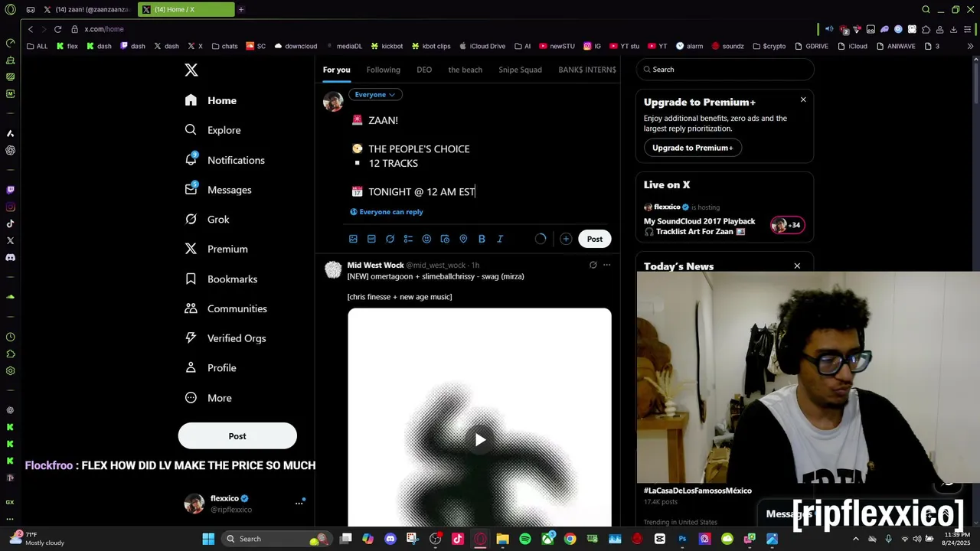The image size is (980, 551).
Task: Open the Everyone audience dropdown
Action: [375, 94]
